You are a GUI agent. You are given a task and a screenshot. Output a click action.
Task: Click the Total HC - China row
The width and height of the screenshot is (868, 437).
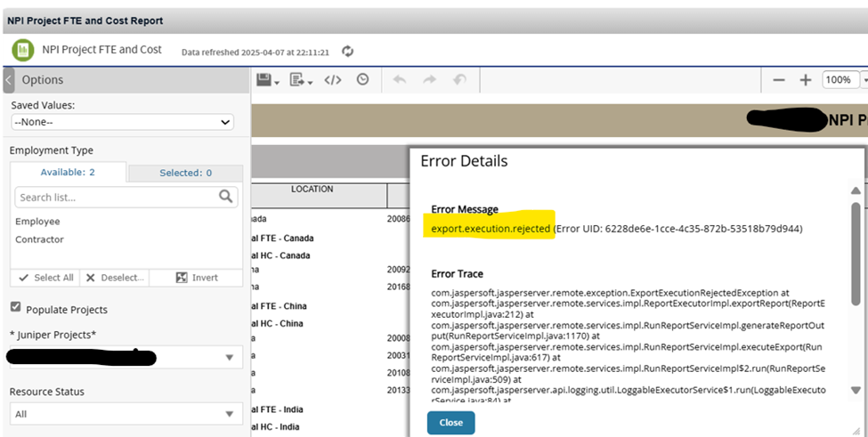[277, 324]
